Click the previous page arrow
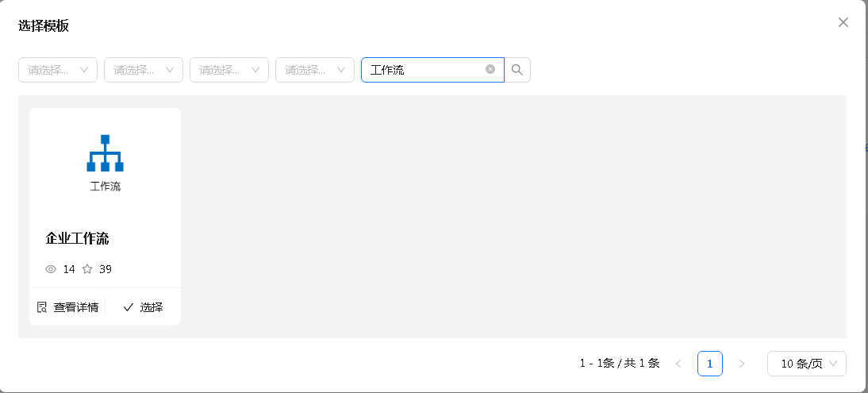The image size is (868, 393). 678,364
